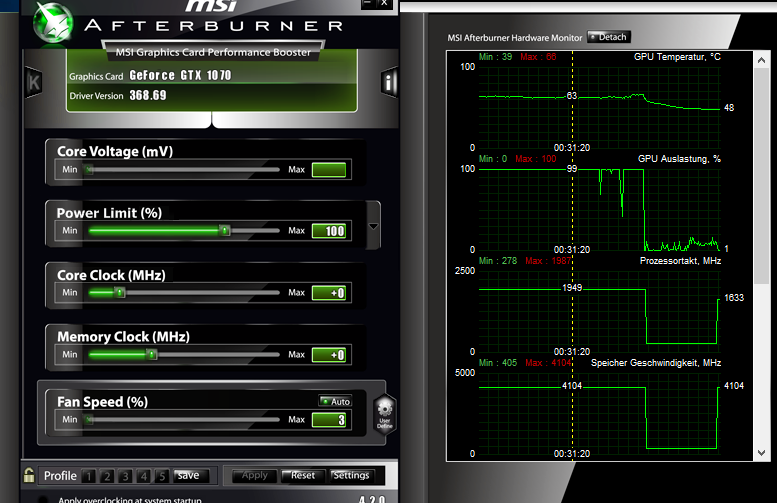Click the Apply button
Viewport: 777px width, 503px height.
point(255,476)
